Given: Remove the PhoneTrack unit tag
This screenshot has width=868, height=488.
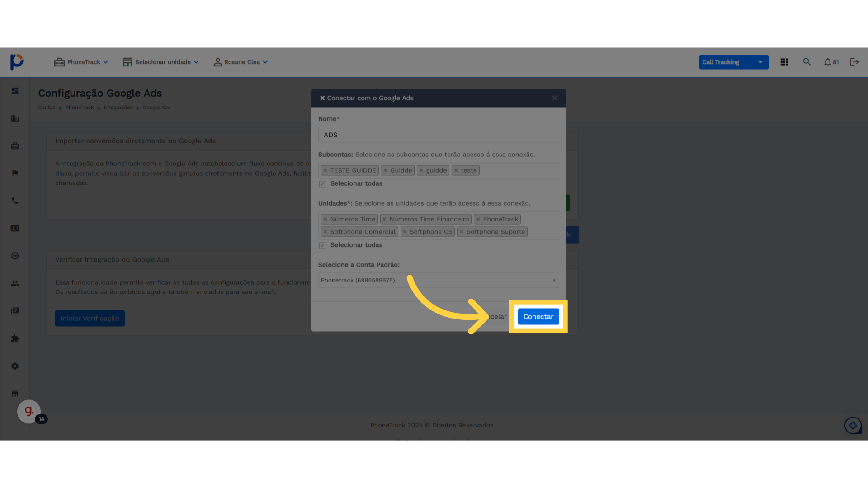Looking at the screenshot, I should pos(478,219).
